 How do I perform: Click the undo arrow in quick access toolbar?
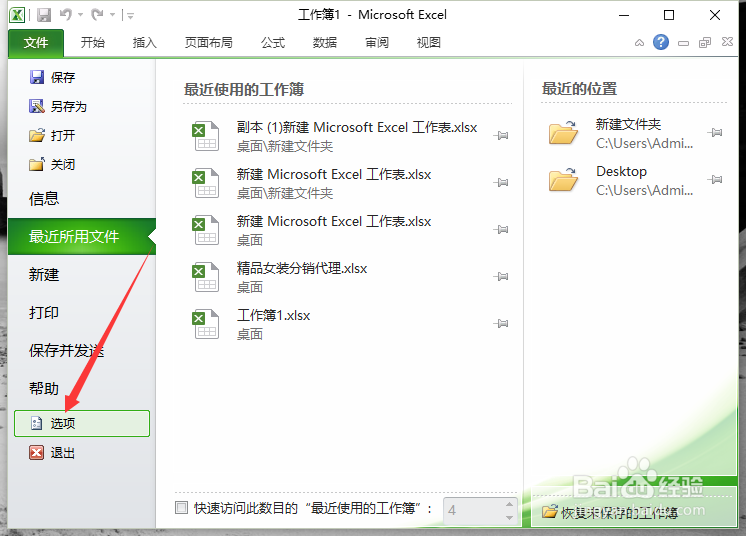click(x=66, y=15)
